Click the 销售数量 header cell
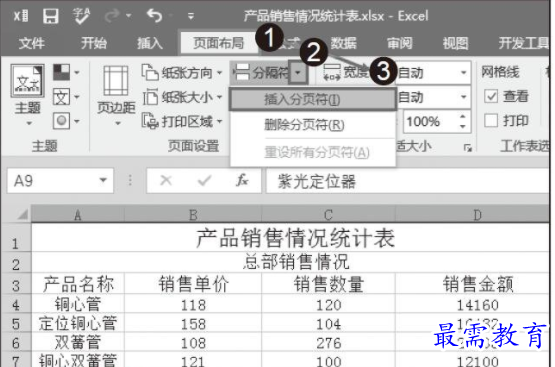The width and height of the screenshot is (555, 367). tap(328, 284)
